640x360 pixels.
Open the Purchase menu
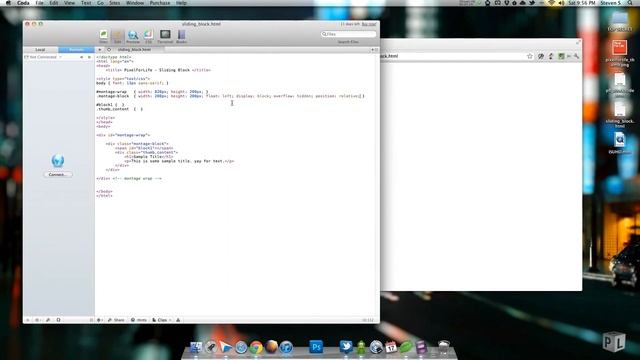tap(160, 3)
